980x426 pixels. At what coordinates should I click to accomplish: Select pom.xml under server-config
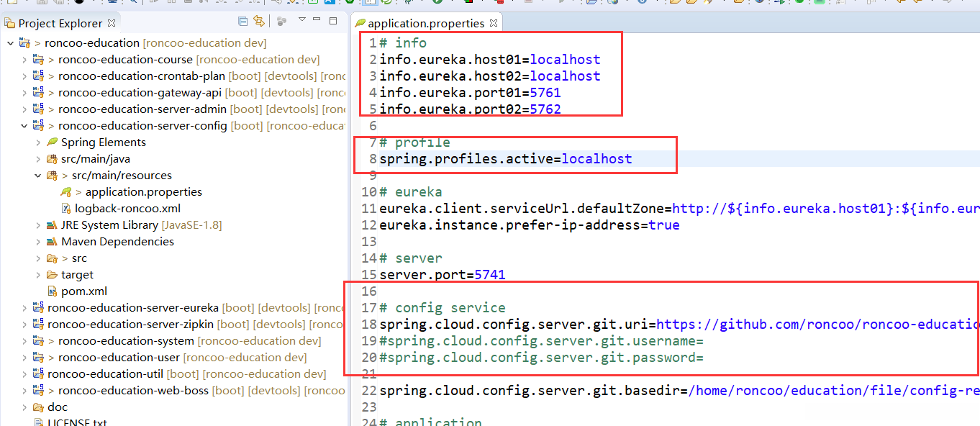click(84, 291)
